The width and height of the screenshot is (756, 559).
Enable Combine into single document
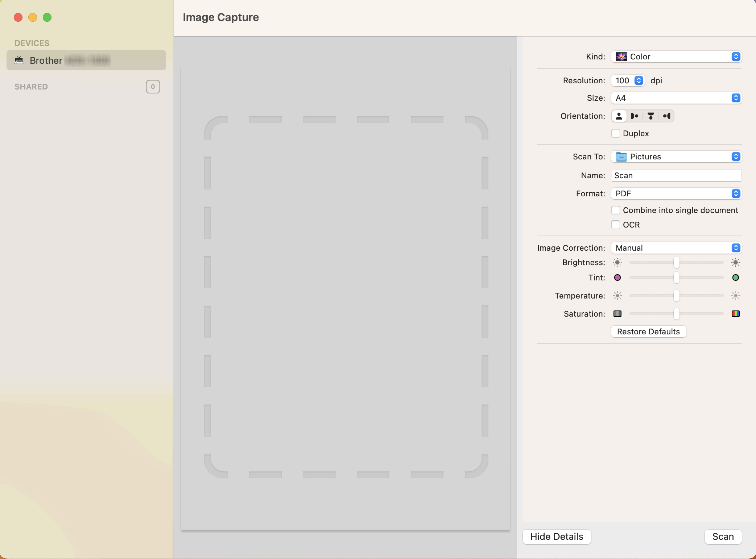[x=616, y=210]
